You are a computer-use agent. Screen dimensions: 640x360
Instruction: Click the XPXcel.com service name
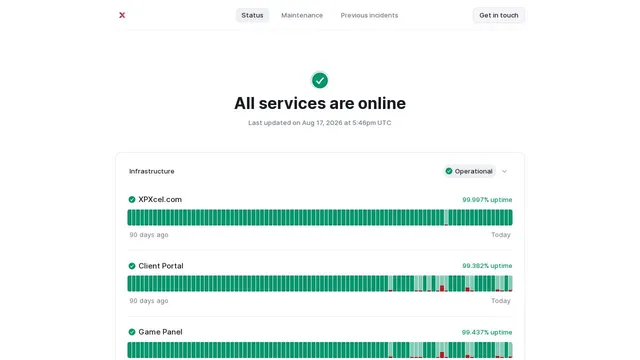(160, 200)
